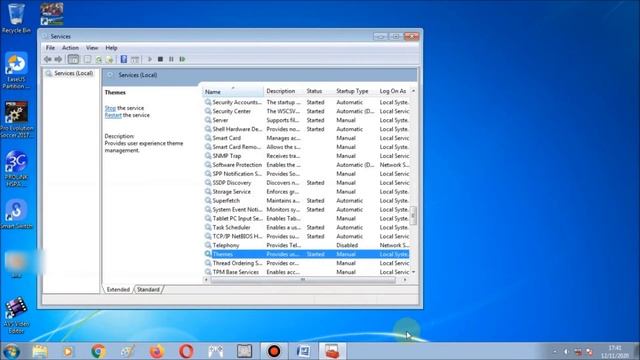Click the Back arrow in Services toolbar

(48, 59)
